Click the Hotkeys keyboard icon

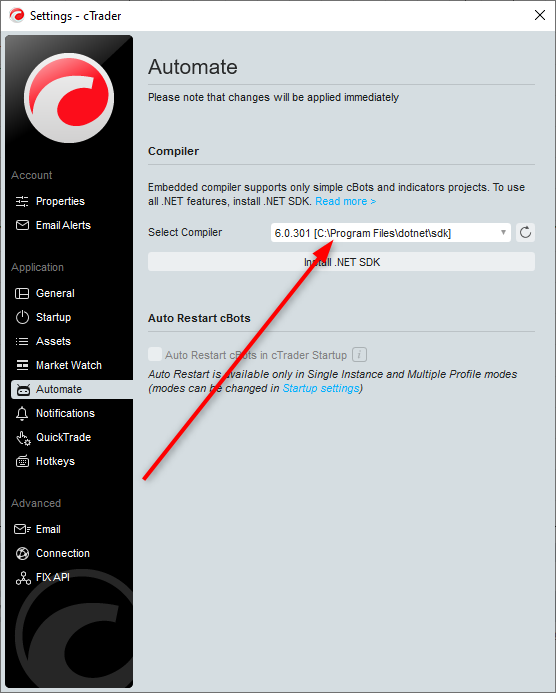pos(22,461)
